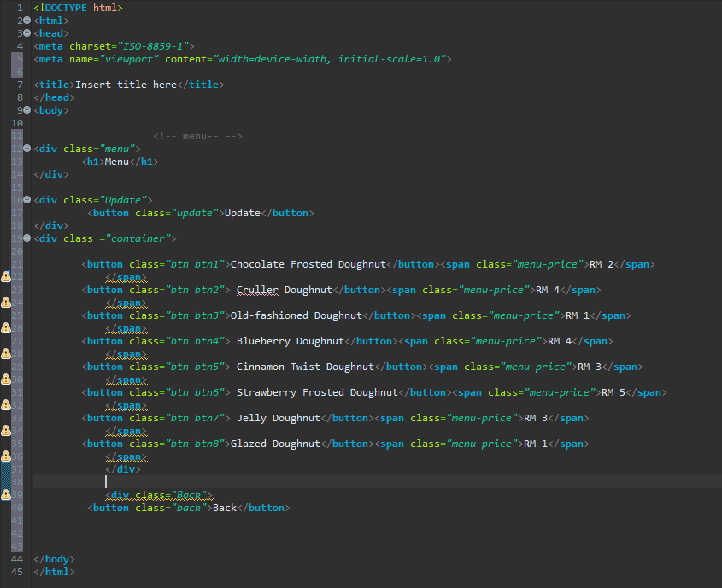Place cursor in 'Insert title here' text
Screen dimensions: 722x588
point(126,85)
